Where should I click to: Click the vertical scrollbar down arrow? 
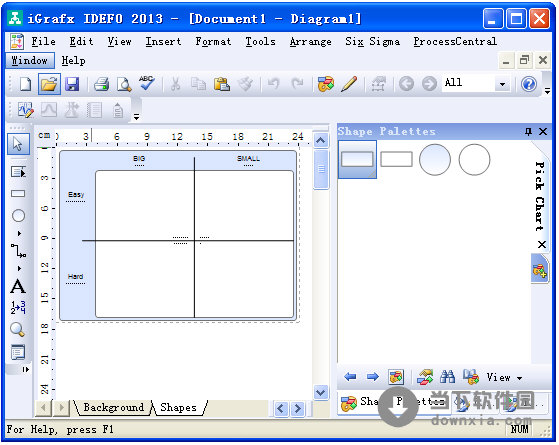pos(321,393)
